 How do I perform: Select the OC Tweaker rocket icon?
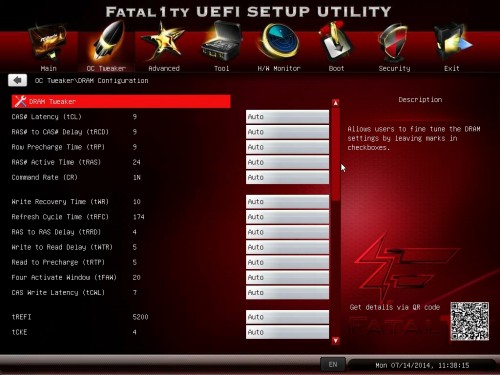click(x=107, y=42)
